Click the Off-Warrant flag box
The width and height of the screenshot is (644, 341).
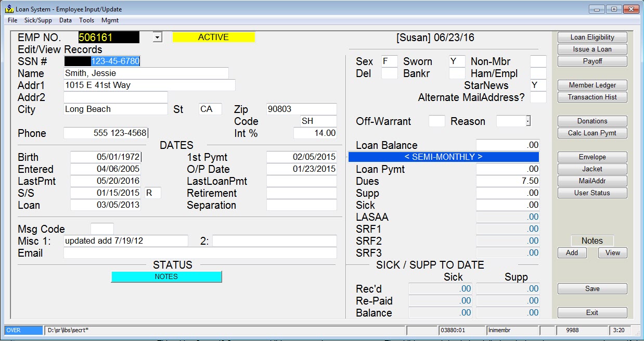(x=436, y=121)
